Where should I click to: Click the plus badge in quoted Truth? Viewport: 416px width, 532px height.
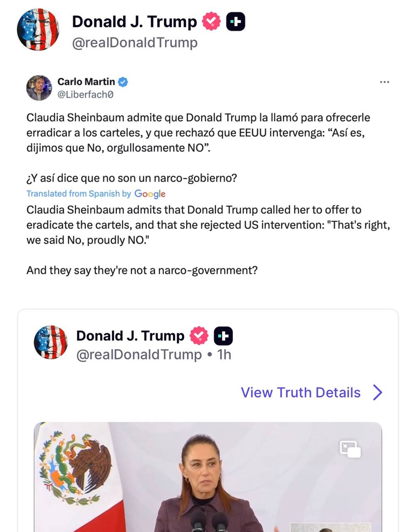[x=223, y=336]
